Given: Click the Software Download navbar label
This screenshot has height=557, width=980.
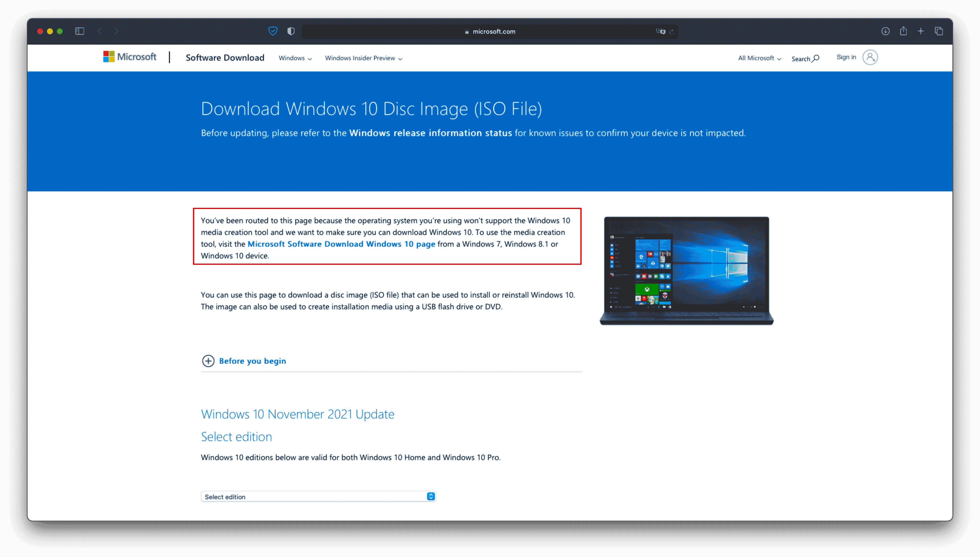Looking at the screenshot, I should (x=226, y=58).
